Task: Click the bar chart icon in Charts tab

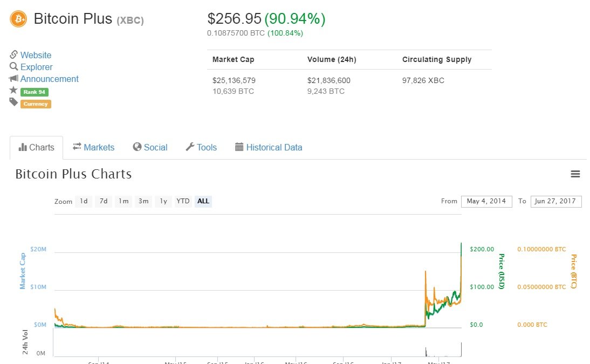Action: (23, 147)
